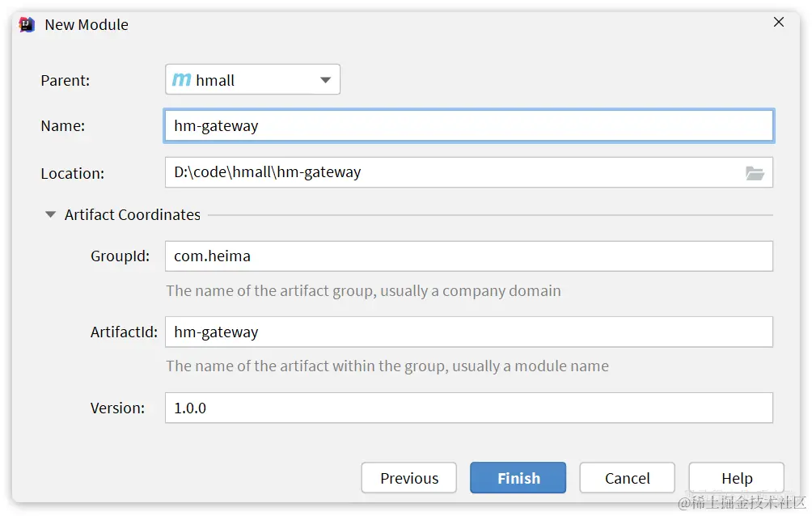Focus the GroupId field containing com.heima
Screen dimensions: 812x516
click(468, 256)
